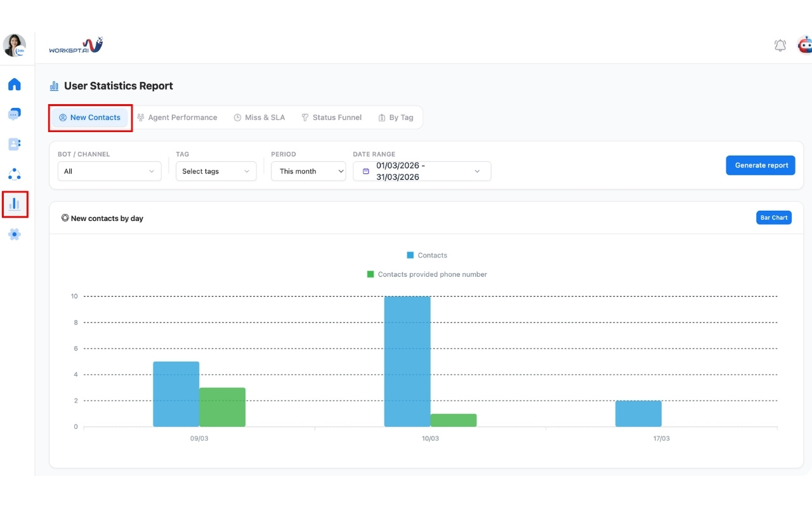This screenshot has height=508, width=812.
Task: Switch to the Agent Performance tab
Action: [x=177, y=117]
